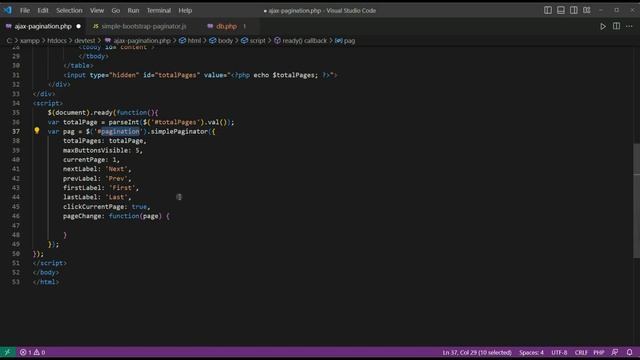Screen dimensions: 640x360
Task: Open the Run menu
Action: pos(133,11)
